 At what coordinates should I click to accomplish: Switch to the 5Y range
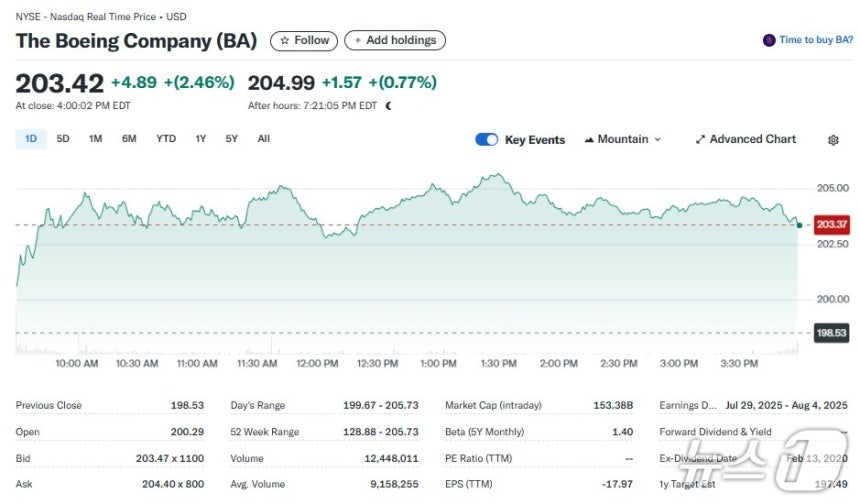[x=232, y=139]
